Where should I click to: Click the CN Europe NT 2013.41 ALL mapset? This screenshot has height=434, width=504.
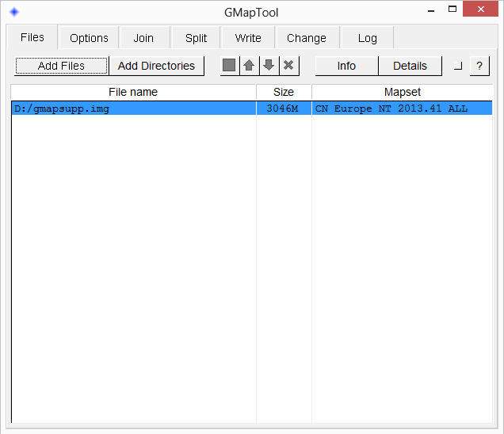402,108
